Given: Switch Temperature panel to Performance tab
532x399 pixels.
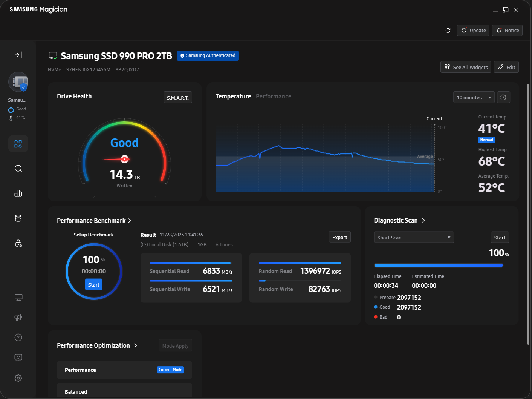Looking at the screenshot, I should point(274,96).
